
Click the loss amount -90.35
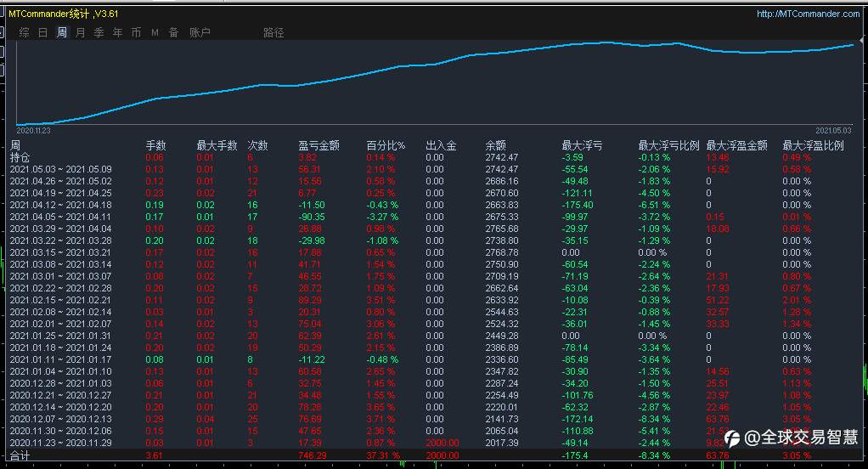tap(312, 217)
